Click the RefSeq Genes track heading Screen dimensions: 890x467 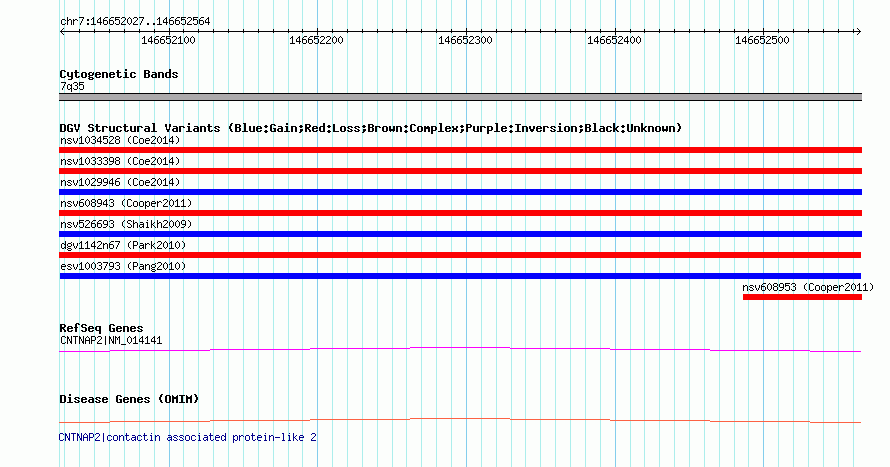(x=101, y=329)
